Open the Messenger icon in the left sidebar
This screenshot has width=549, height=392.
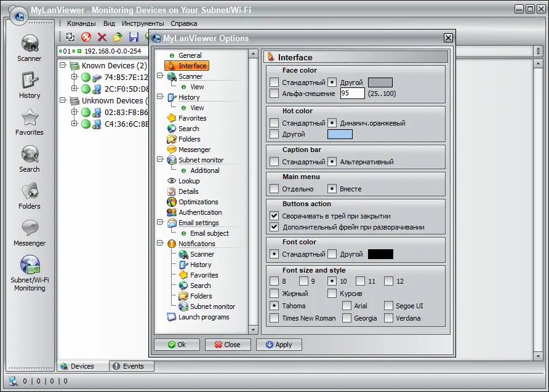(x=30, y=228)
